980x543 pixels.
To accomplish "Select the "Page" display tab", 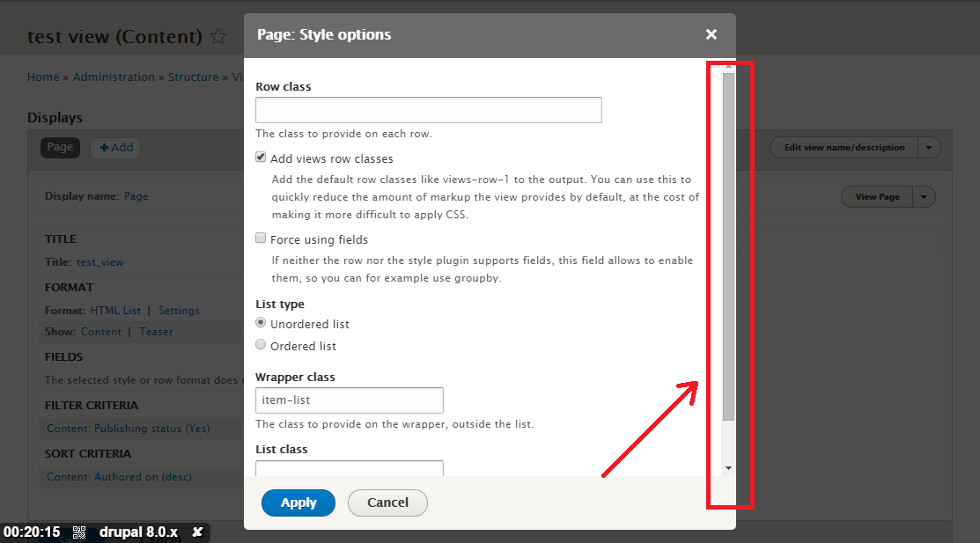I will 60,147.
